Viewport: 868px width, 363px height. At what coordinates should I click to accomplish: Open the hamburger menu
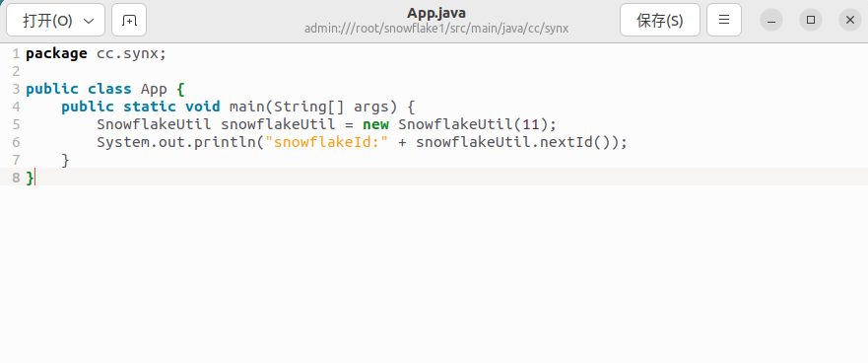coord(724,20)
